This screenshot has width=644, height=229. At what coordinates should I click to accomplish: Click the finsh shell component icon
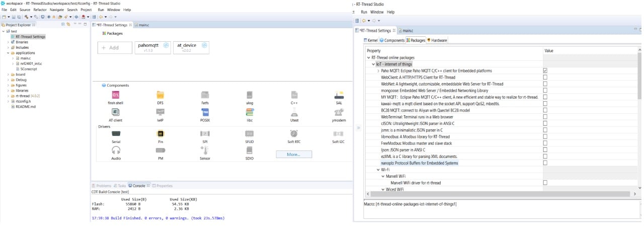click(115, 95)
